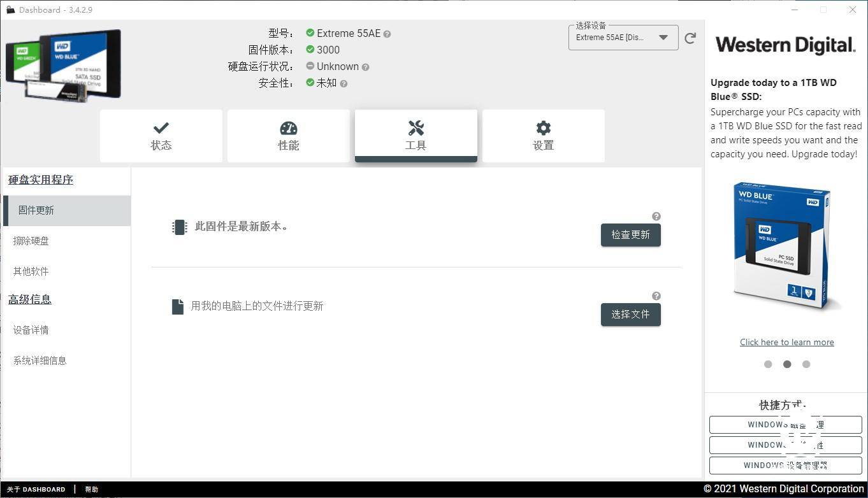Open 关于 DASHBOARD in the bottom bar

point(36,489)
